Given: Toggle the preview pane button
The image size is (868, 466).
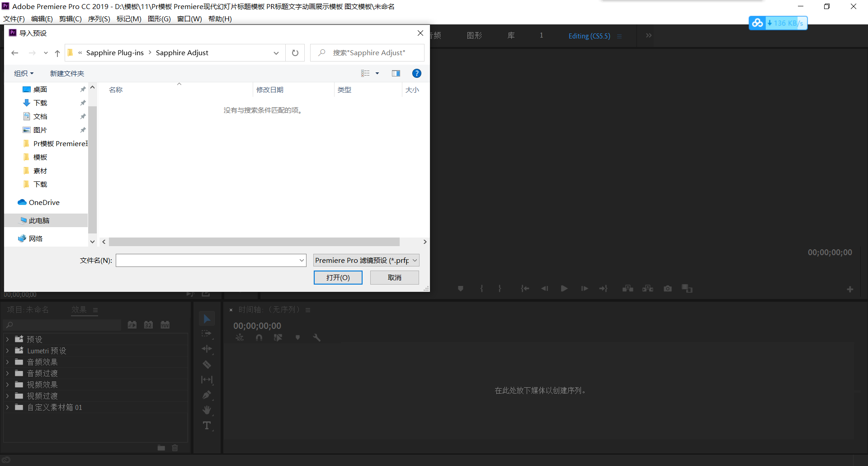Looking at the screenshot, I should point(396,73).
